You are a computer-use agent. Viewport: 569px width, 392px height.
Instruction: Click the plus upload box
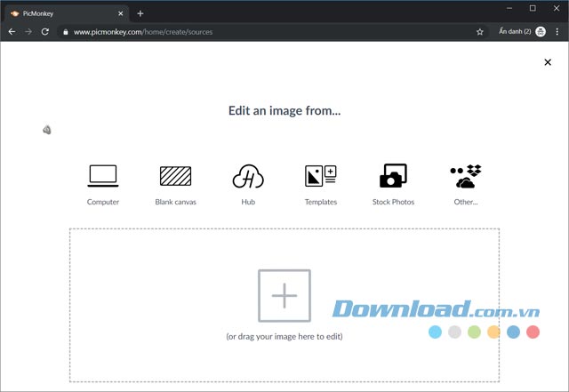click(x=284, y=295)
